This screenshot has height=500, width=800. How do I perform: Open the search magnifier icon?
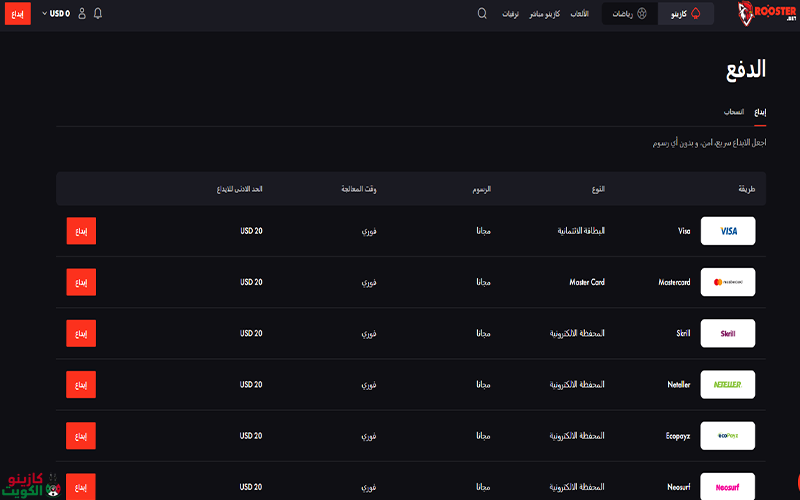(482, 14)
